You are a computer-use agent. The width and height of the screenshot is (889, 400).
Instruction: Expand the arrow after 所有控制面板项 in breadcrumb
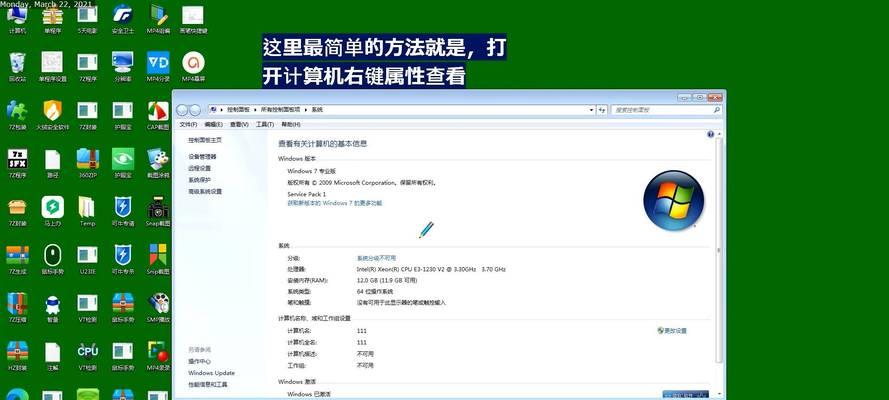[306, 109]
